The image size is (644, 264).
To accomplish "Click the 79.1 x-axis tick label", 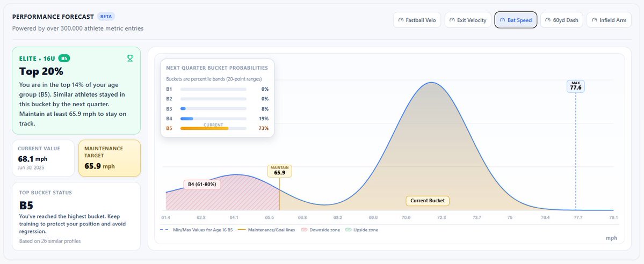I will 613,217.
